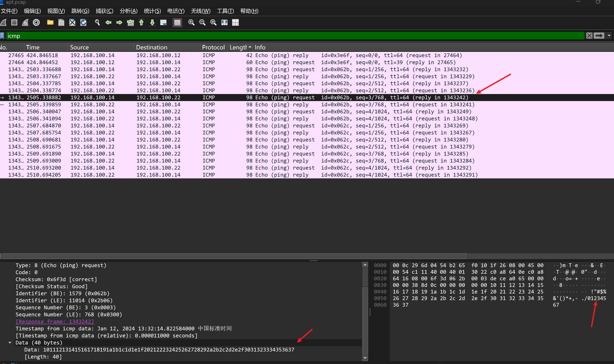This screenshot has height=364, width=614.
Task: Click the filter bookmark icon beside icmp
Action: (x=2, y=36)
